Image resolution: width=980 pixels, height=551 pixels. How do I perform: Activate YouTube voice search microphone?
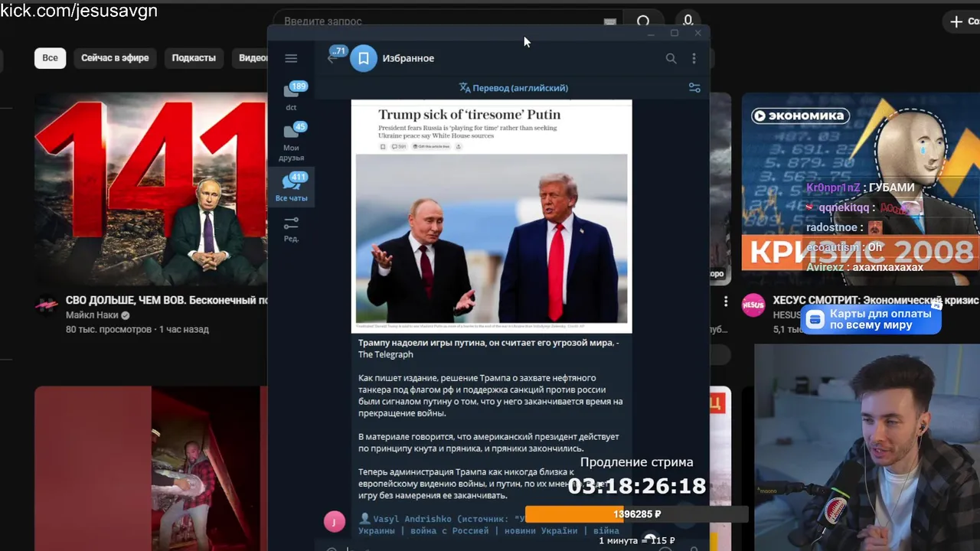[688, 21]
